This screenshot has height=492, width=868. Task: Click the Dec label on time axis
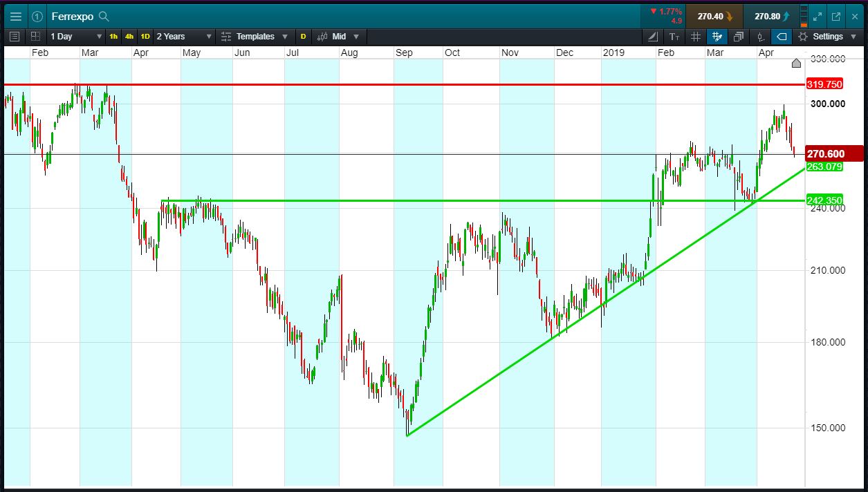564,53
